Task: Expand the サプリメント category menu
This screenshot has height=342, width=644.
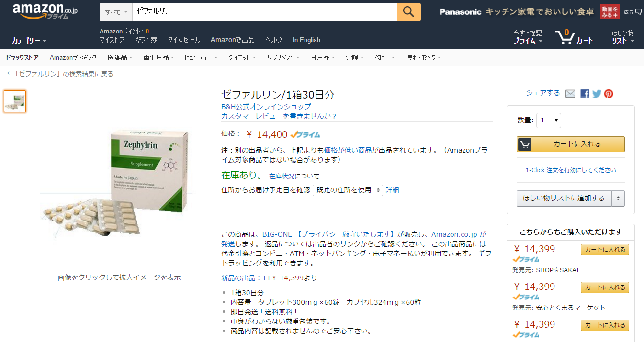Action: click(x=283, y=57)
